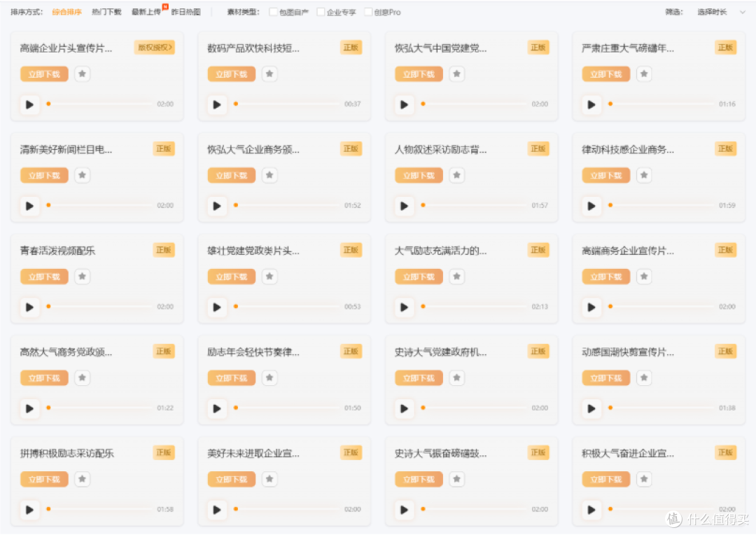Play the 雄壮党建党政类片头 track

[x=217, y=307]
